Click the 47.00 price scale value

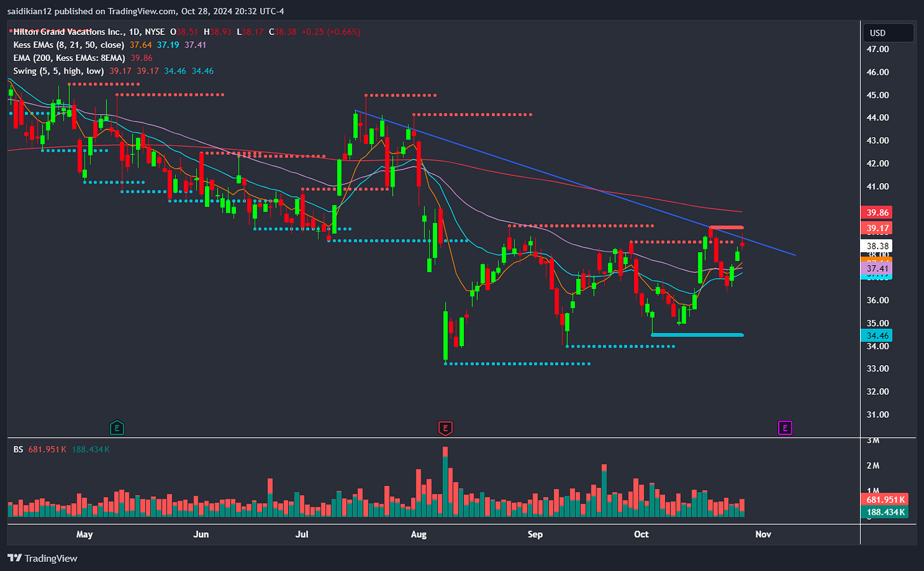pos(878,50)
